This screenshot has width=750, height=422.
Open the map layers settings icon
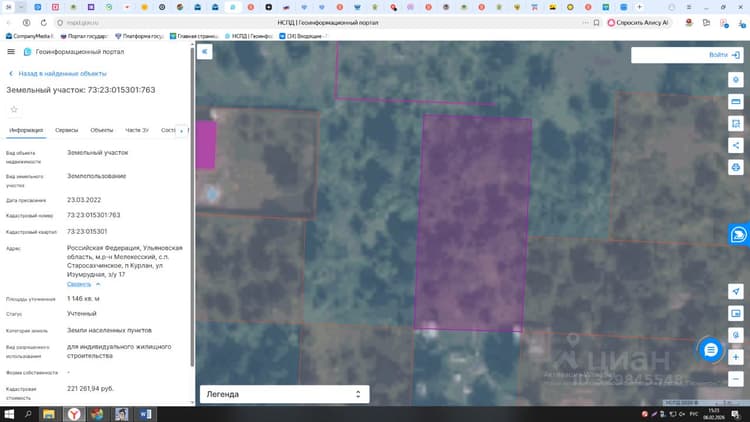tap(736, 79)
